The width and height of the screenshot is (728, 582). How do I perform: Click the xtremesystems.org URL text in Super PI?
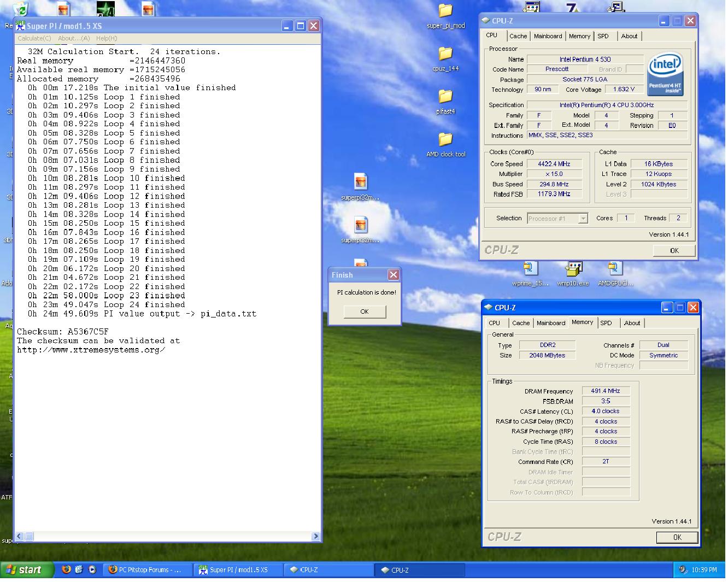(91, 350)
